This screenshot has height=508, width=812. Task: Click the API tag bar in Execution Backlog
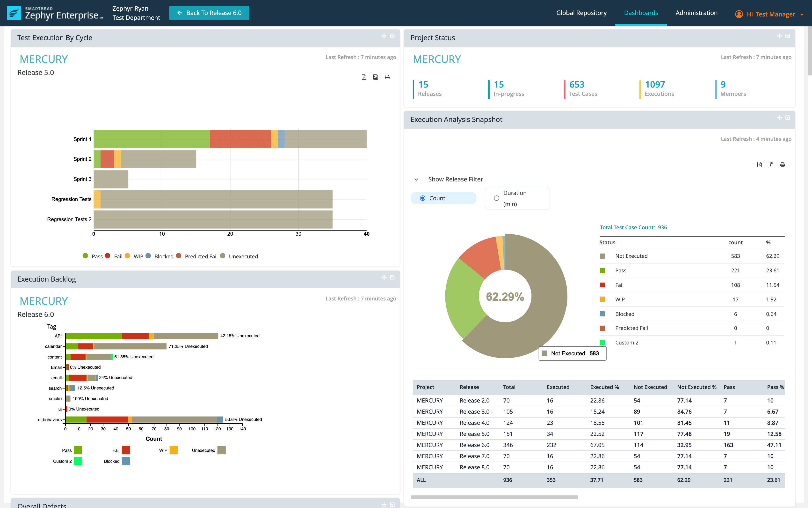tap(142, 336)
